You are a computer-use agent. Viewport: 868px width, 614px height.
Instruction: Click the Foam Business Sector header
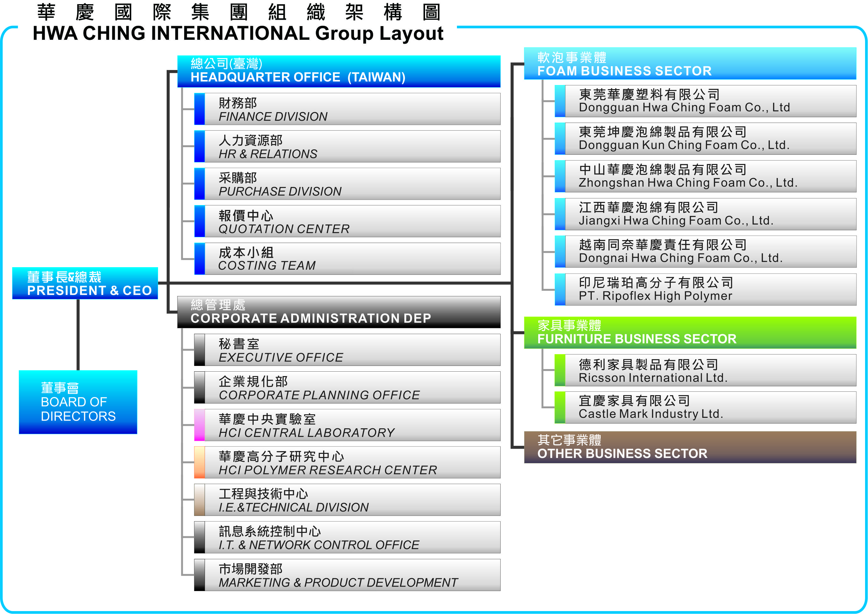click(690, 63)
